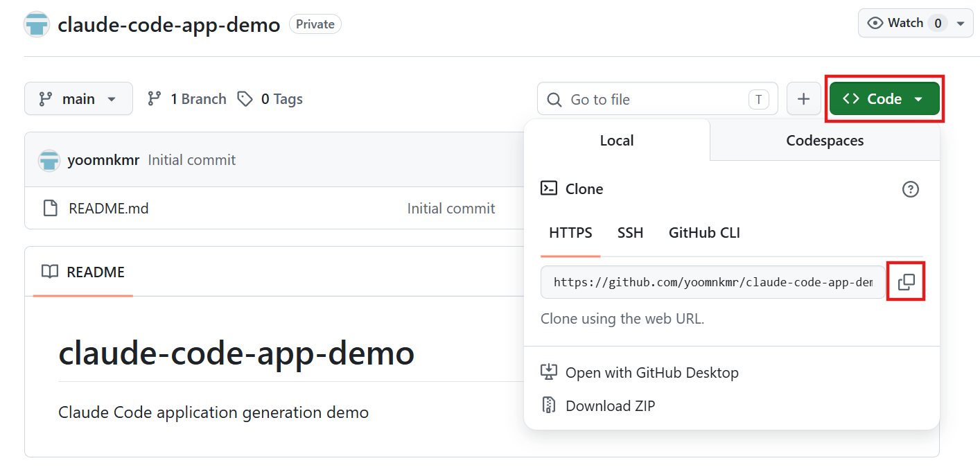This screenshot has height=472, width=980.
Task: Open the green Code dropdown button
Action: pyautogui.click(x=884, y=99)
